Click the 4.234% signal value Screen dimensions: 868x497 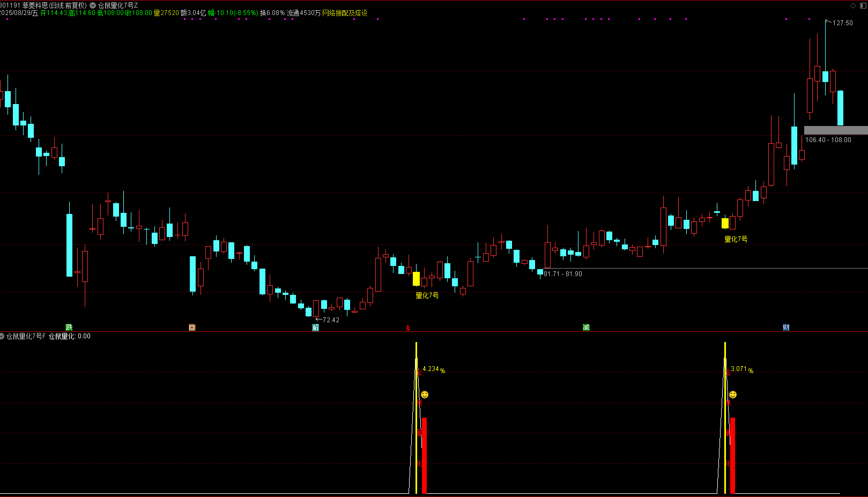[x=434, y=369]
